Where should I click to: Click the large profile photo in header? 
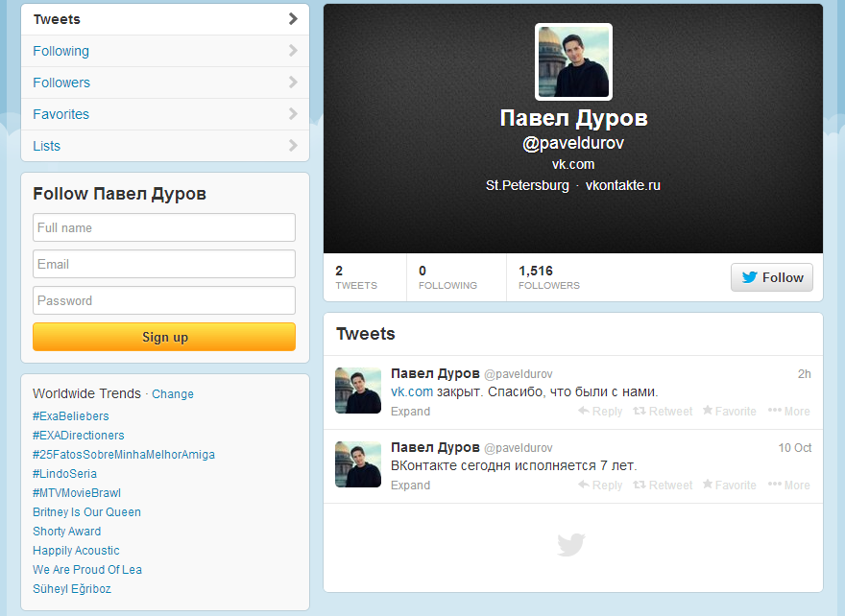(x=573, y=62)
